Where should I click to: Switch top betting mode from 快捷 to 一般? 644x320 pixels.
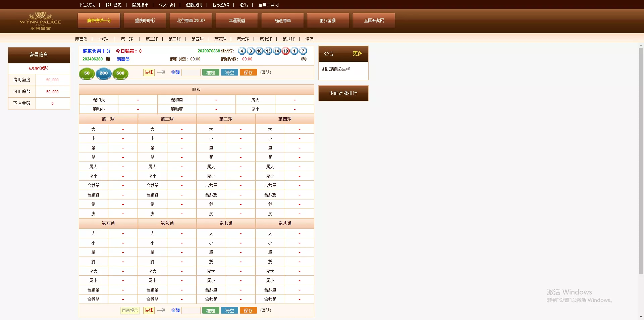[161, 72]
